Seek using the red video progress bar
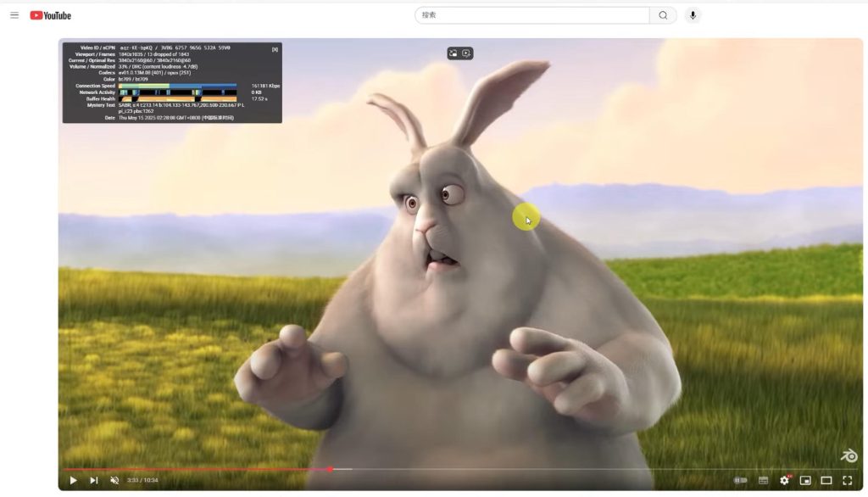 [x=197, y=469]
